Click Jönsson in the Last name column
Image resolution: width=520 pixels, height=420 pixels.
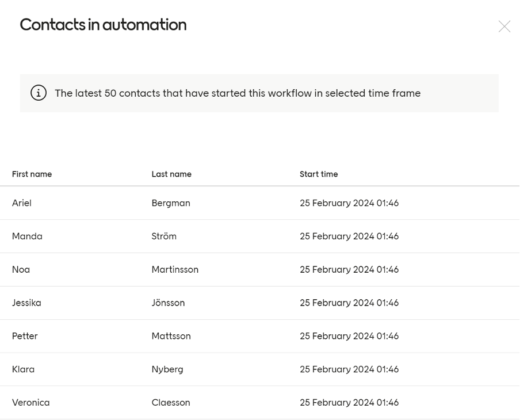pyautogui.click(x=169, y=303)
